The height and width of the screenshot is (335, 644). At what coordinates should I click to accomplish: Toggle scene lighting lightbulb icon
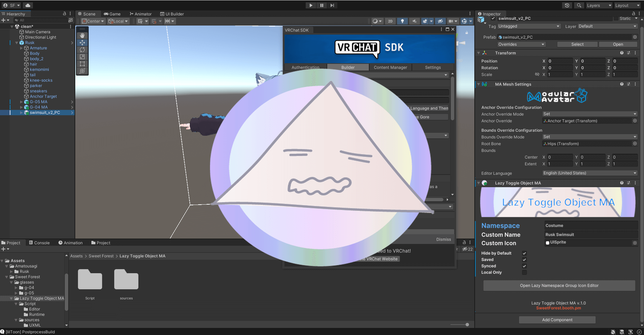click(402, 21)
